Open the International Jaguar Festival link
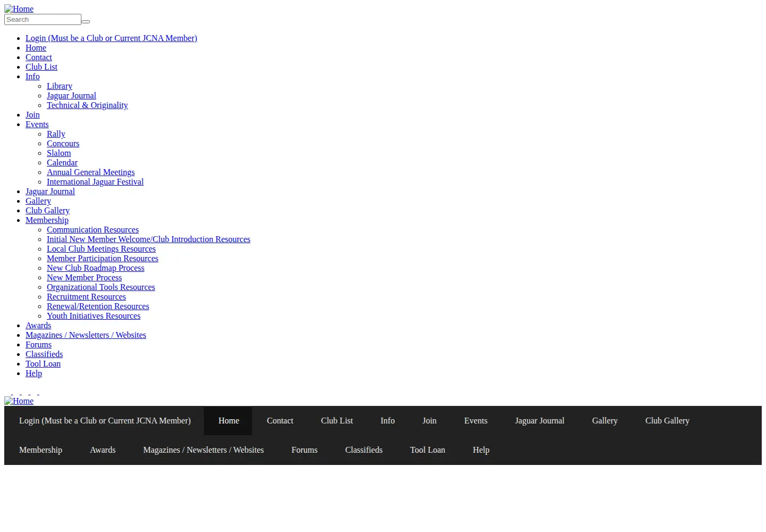 [95, 182]
